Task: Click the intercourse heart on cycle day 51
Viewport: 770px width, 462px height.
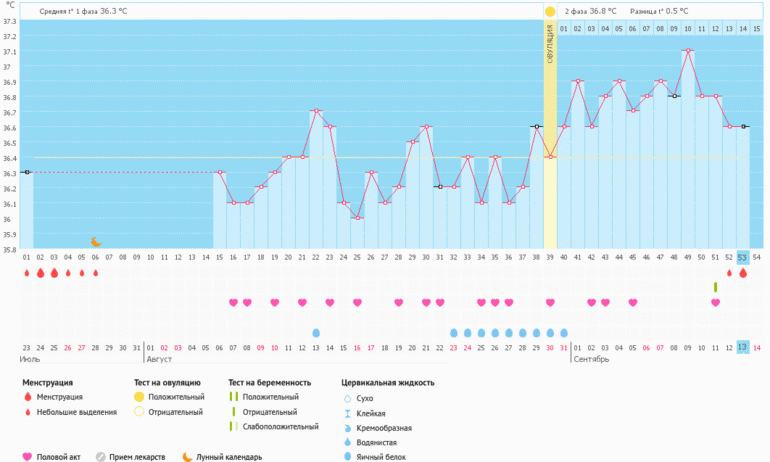Action: click(715, 302)
